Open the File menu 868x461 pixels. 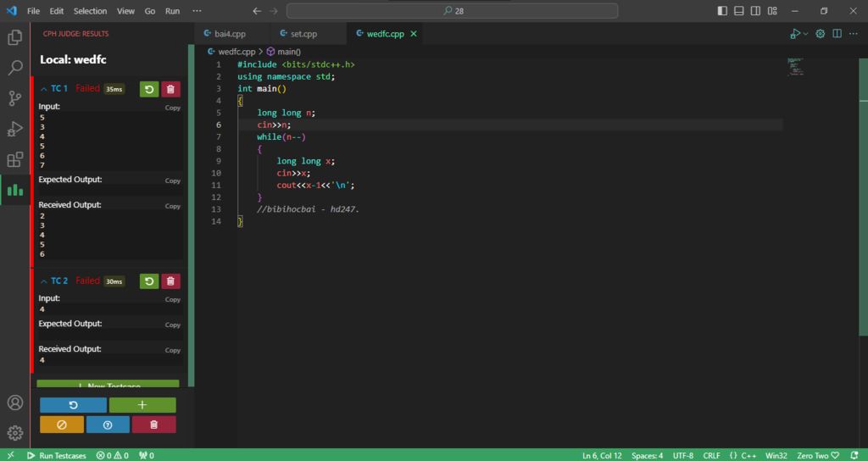(x=33, y=11)
